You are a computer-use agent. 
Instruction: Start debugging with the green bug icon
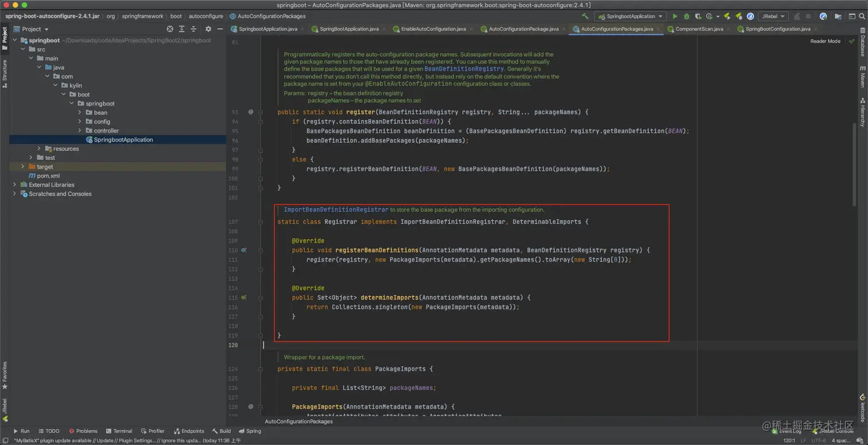(x=687, y=17)
